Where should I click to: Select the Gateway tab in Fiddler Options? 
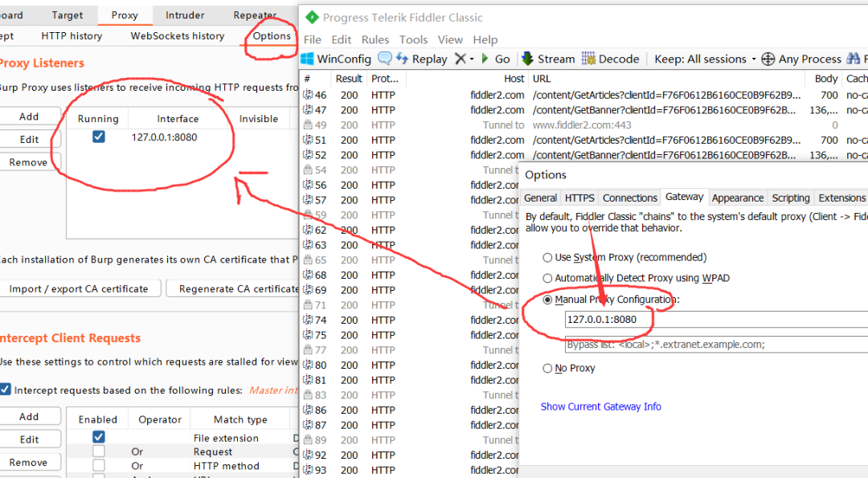click(x=684, y=196)
